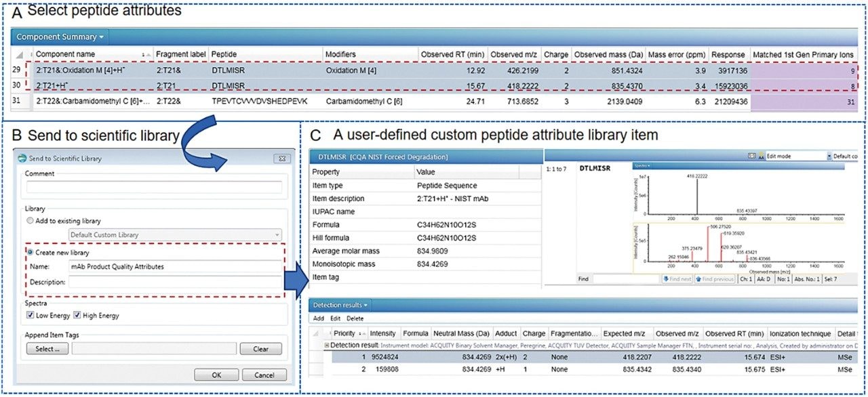Click Add in Detection results menu
Image resolution: width=868 pixels, height=397 pixels.
click(x=318, y=318)
